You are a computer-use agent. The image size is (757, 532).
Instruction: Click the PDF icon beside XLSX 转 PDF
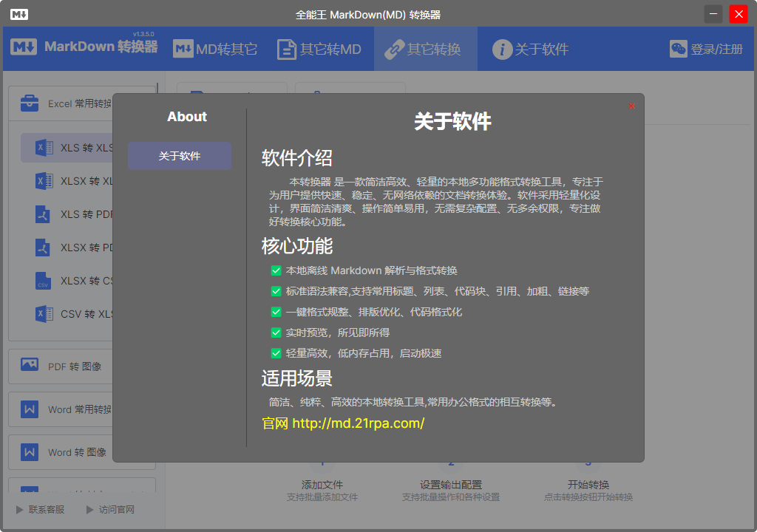point(43,248)
